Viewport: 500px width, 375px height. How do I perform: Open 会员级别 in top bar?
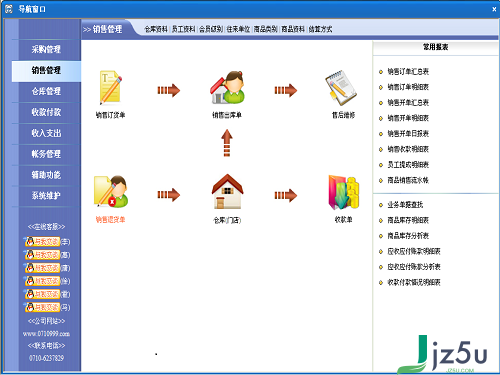[211, 29]
